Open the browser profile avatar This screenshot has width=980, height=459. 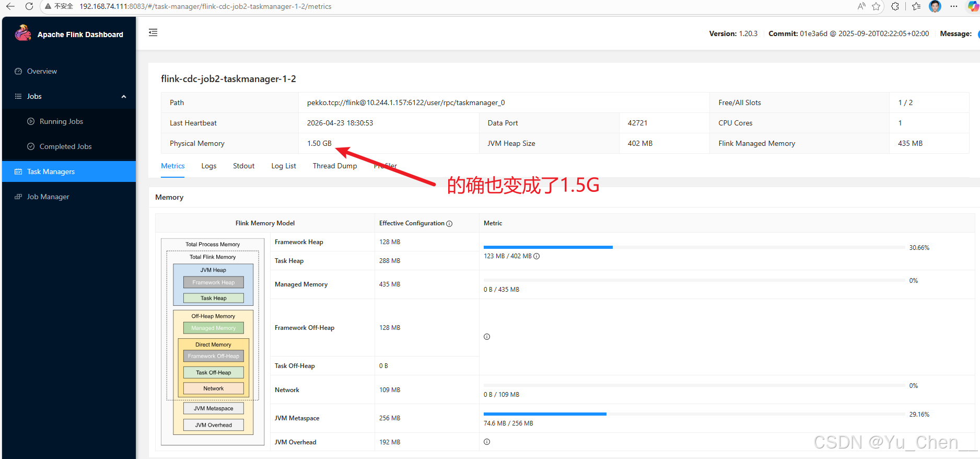(935, 6)
